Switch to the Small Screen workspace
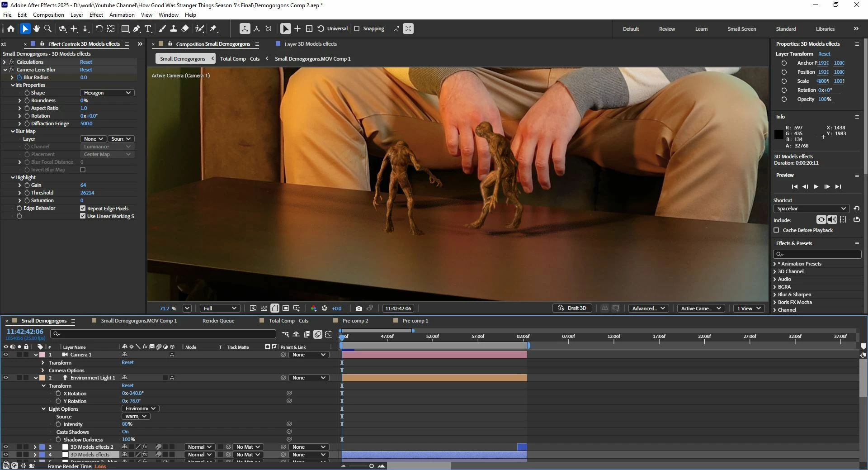The height and width of the screenshot is (470, 868). [x=742, y=29]
